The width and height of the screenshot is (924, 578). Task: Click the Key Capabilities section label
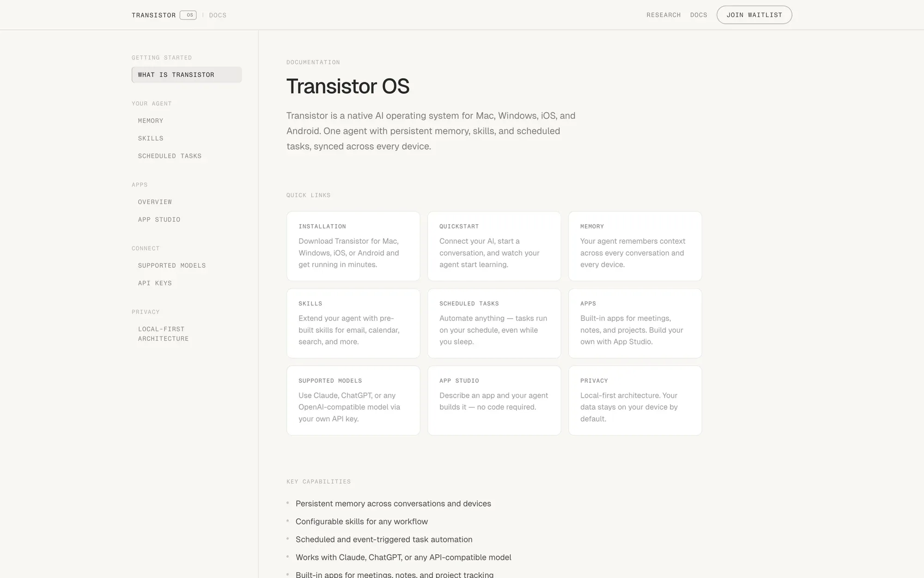(318, 481)
